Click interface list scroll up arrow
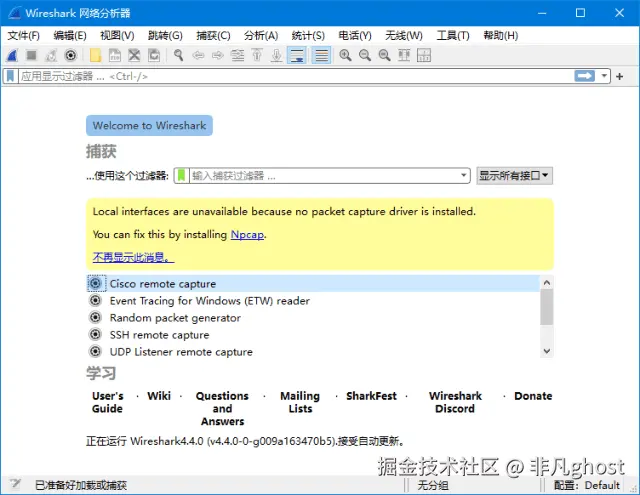 coord(547,282)
